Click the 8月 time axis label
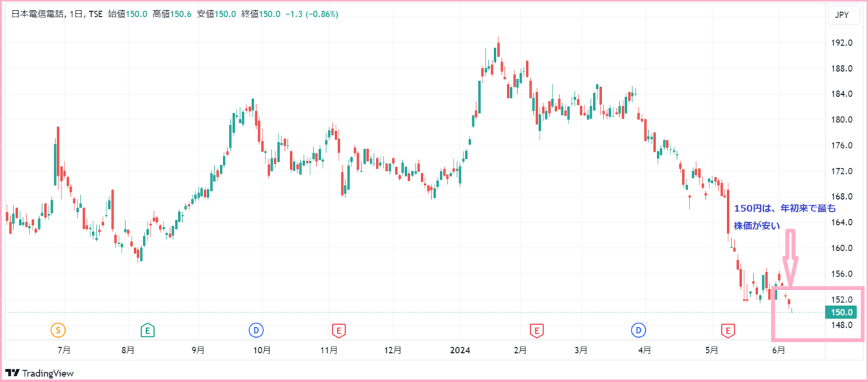The height and width of the screenshot is (382, 868). click(127, 351)
